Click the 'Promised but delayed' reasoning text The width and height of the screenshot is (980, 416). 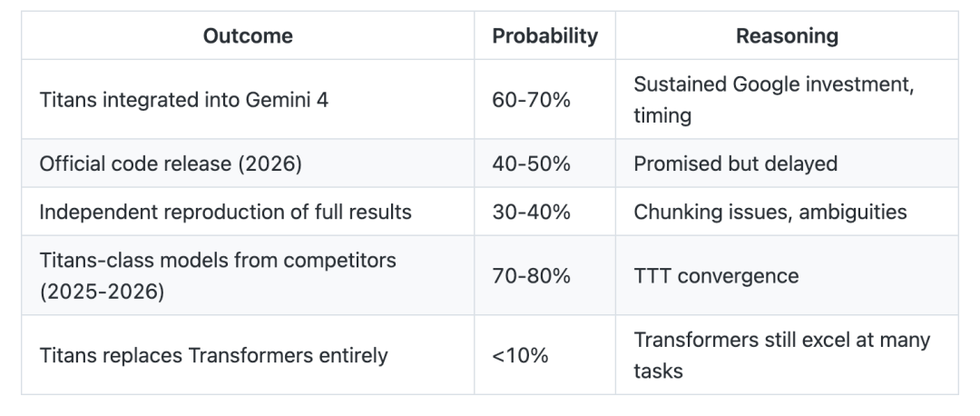click(x=735, y=163)
